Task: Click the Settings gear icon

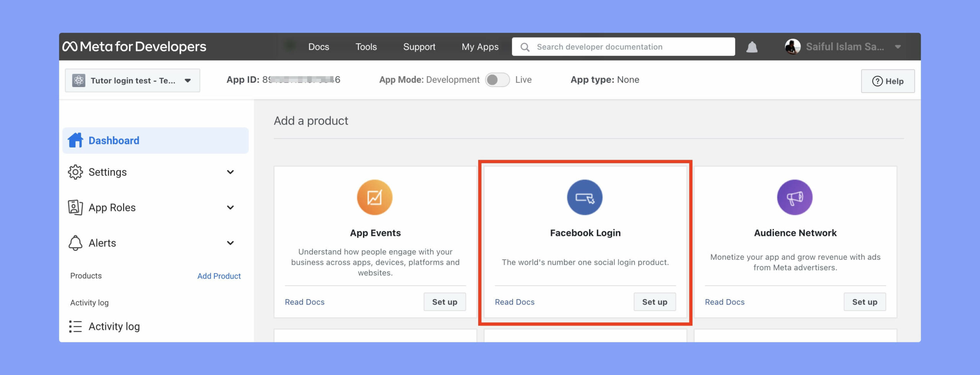Action: tap(75, 172)
